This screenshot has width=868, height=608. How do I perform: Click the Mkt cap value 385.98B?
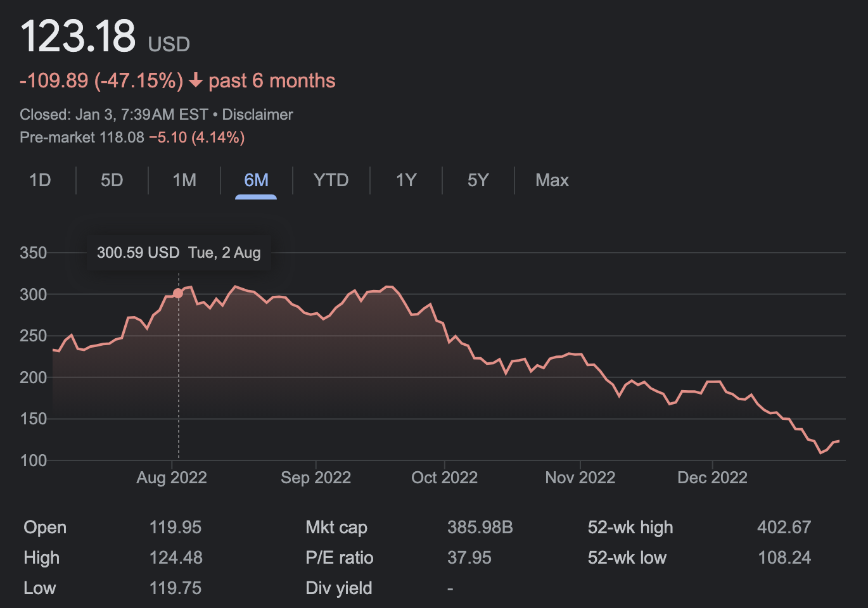pyautogui.click(x=480, y=528)
